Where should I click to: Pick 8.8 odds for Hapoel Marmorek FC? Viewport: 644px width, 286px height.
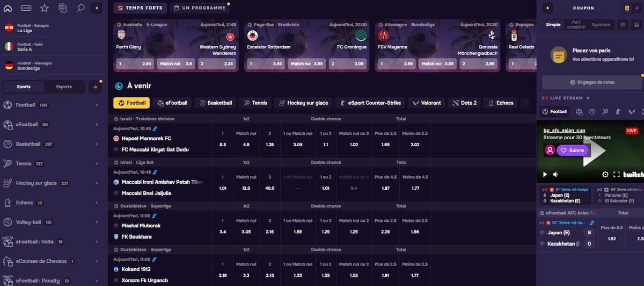[x=223, y=144]
